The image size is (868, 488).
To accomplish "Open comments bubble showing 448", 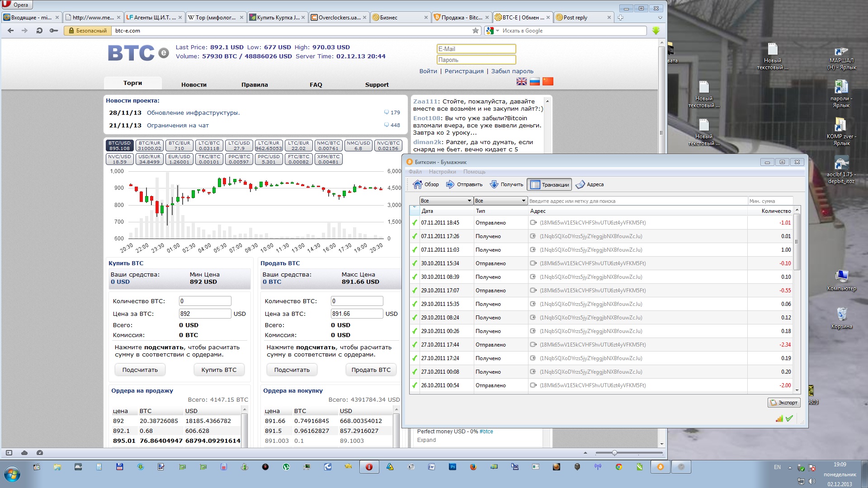I will tap(392, 125).
